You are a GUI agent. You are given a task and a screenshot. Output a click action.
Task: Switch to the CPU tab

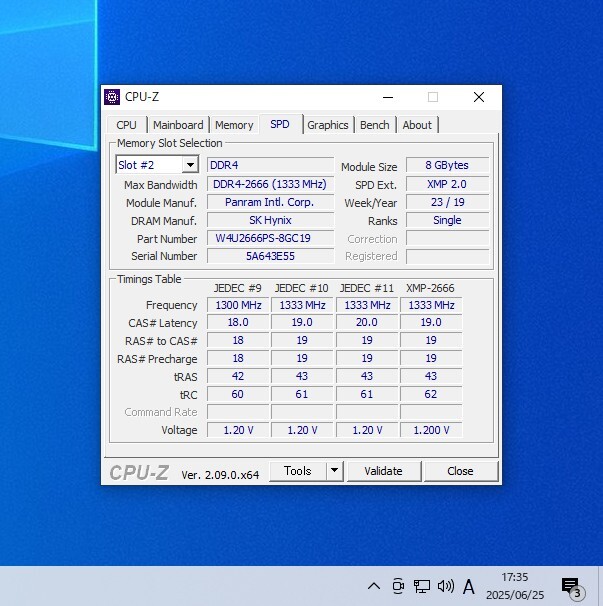pyautogui.click(x=126, y=125)
